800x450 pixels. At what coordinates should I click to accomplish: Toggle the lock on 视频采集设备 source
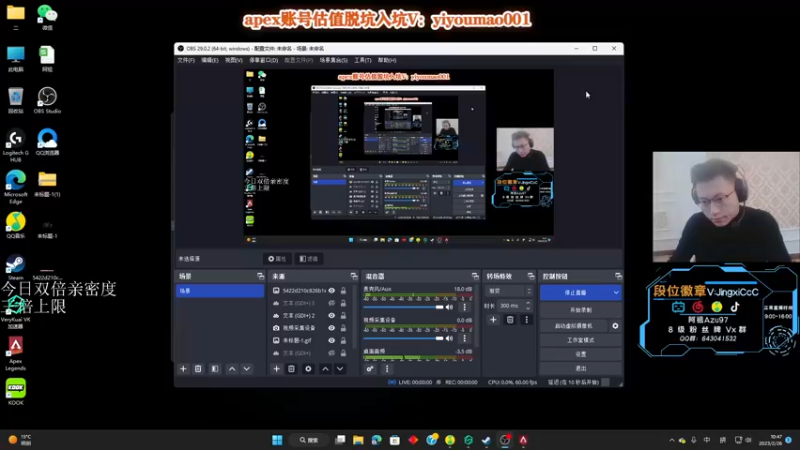(x=343, y=328)
